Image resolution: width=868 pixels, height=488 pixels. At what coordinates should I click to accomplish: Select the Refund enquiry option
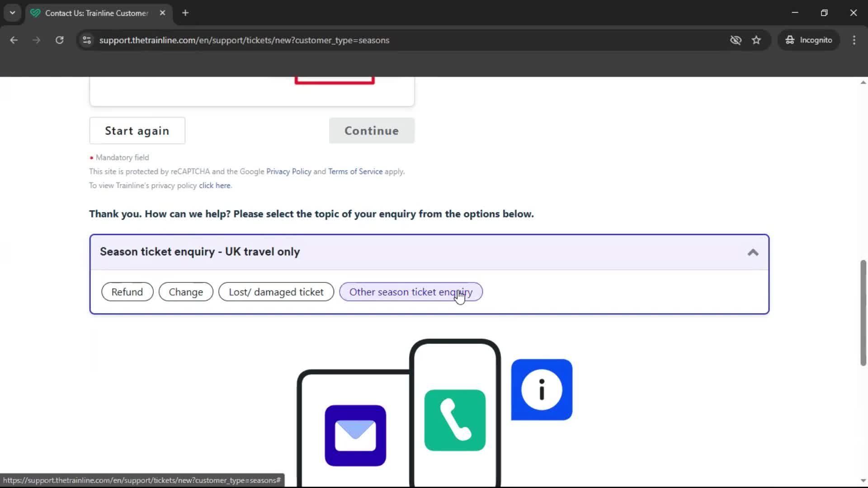[127, 291]
